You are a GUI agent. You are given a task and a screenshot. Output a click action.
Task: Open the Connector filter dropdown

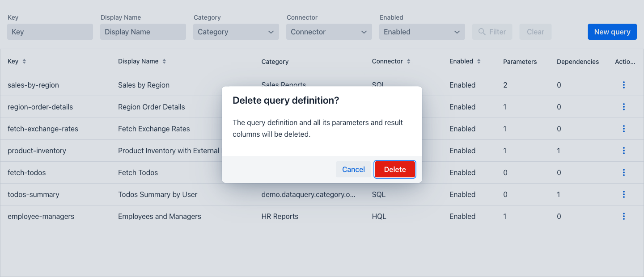click(329, 32)
